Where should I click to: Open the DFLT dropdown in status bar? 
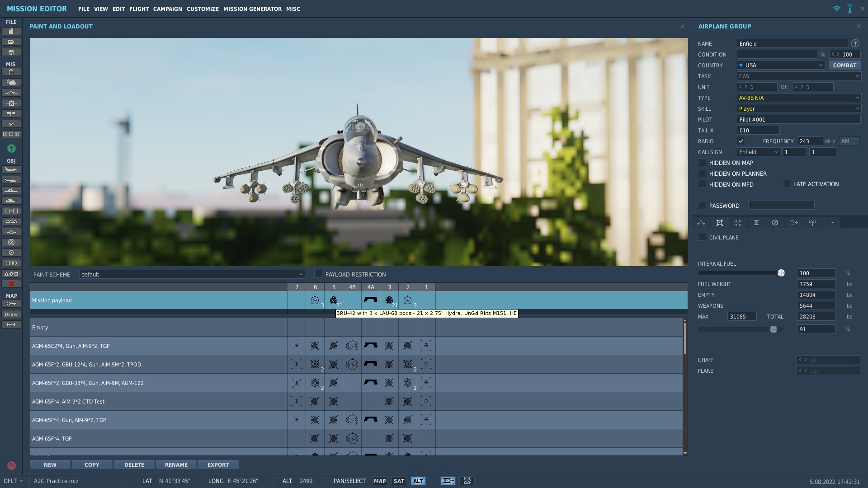tap(14, 481)
